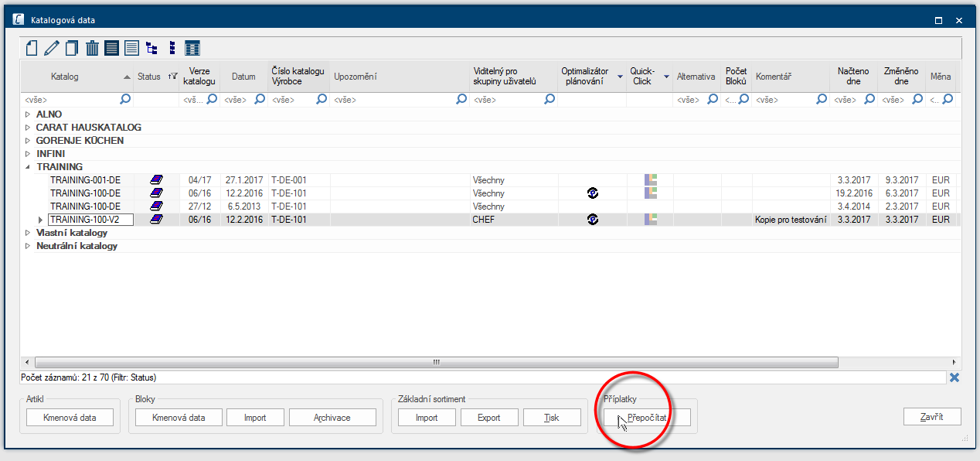Open the Quick-Click column dropdown arrow
Viewport: 980px width, 461px height.
(x=666, y=77)
